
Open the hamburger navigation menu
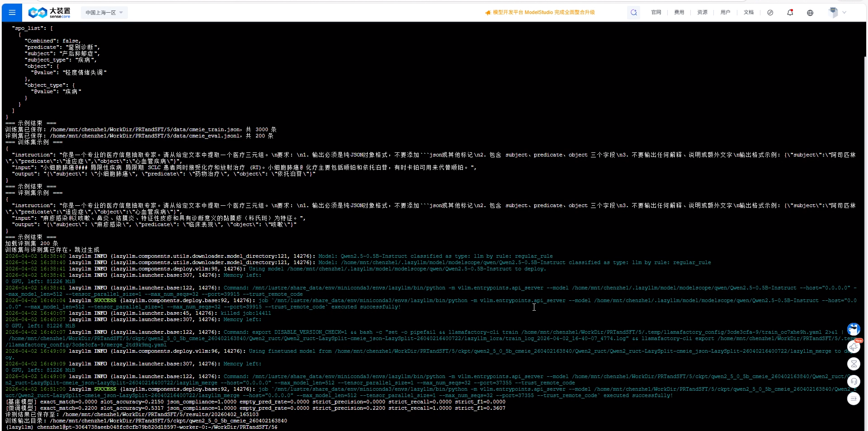12,13
